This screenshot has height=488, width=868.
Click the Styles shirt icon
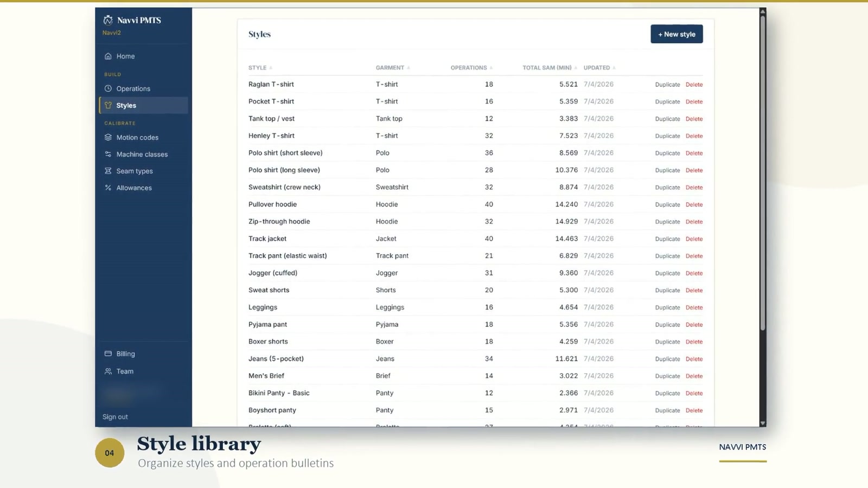click(108, 105)
